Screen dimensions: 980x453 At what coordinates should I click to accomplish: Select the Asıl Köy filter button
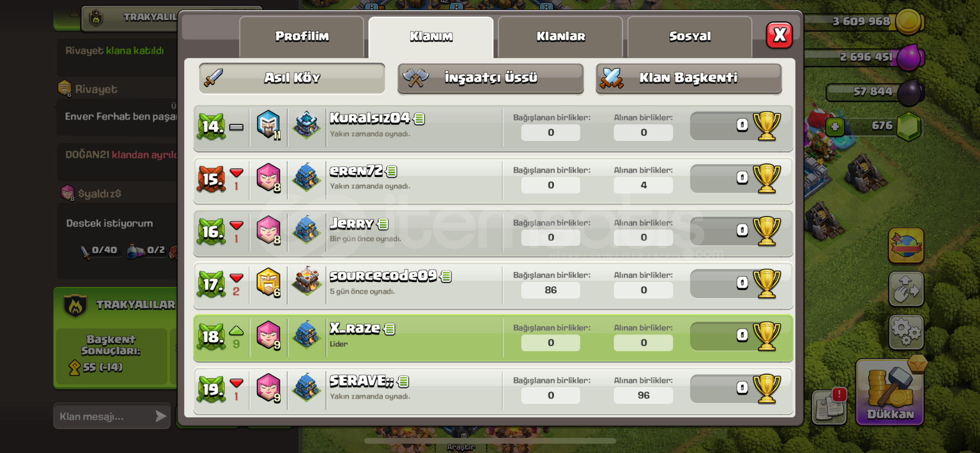292,78
